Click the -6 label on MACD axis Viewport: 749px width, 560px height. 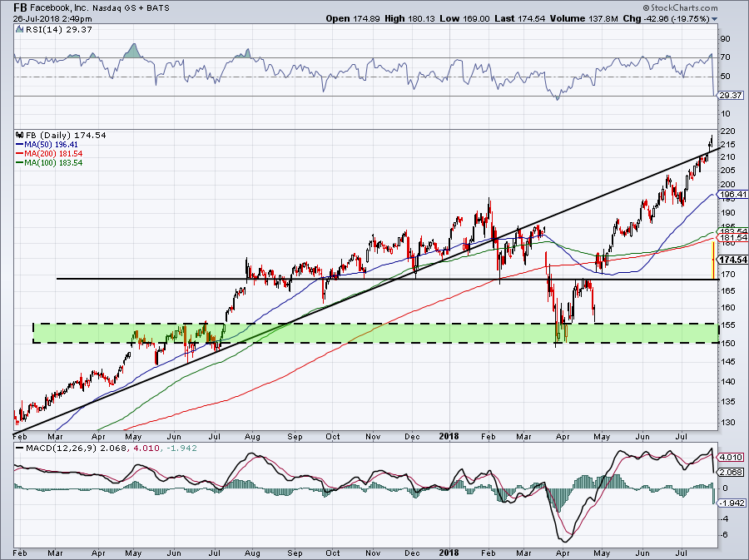pos(724,535)
